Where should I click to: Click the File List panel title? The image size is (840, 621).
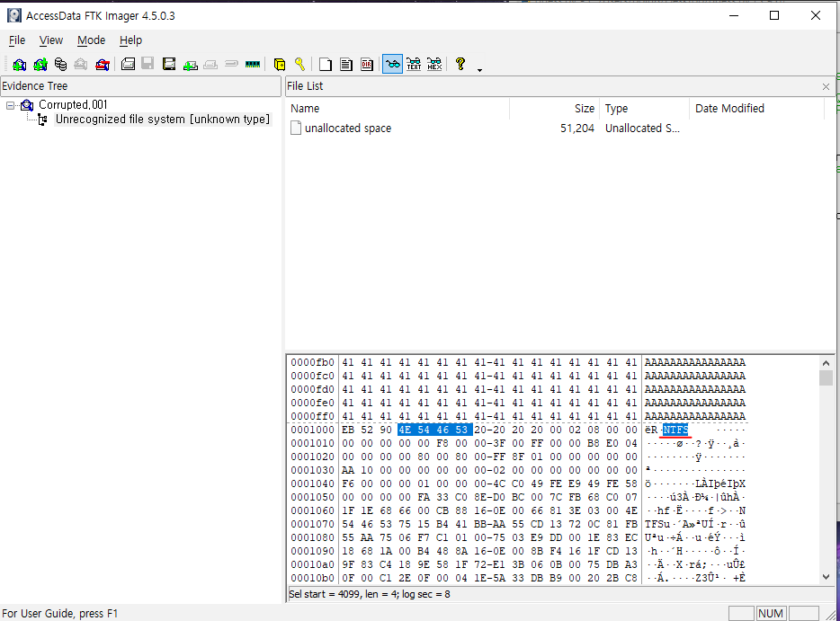coord(305,86)
